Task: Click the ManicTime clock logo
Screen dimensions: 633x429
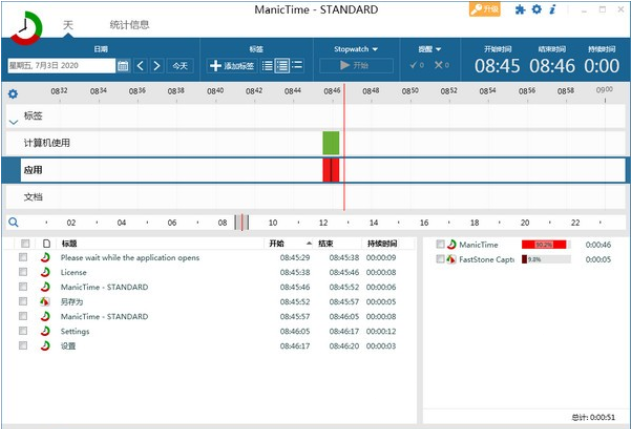Action: 25,28
